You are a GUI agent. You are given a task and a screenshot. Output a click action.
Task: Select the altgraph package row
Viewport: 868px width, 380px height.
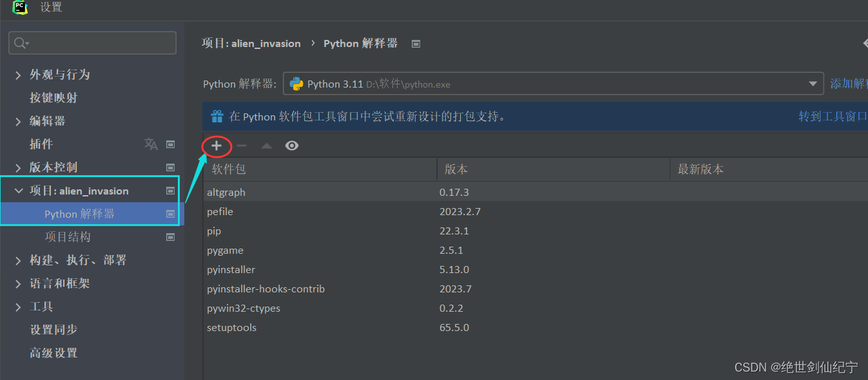coord(535,192)
